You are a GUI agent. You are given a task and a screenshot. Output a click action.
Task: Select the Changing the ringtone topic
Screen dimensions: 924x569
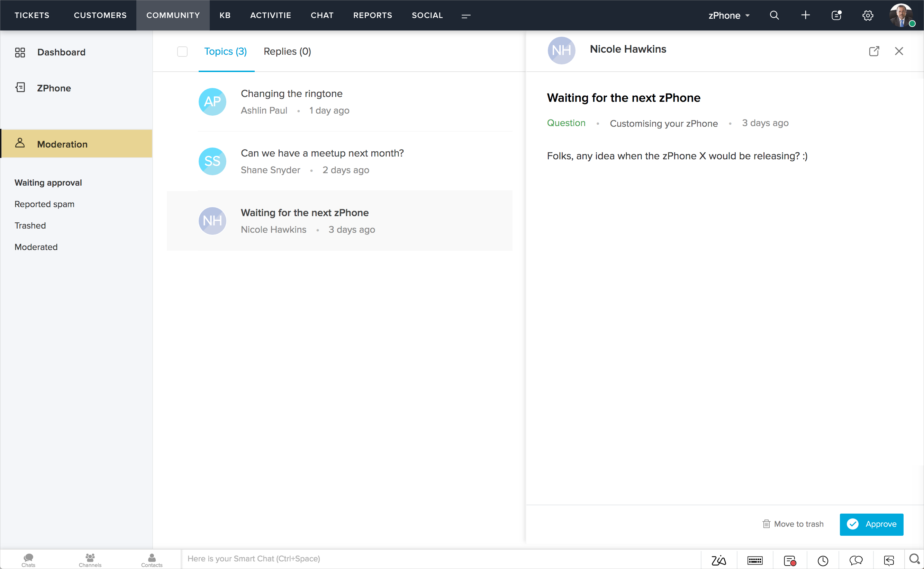pos(291,94)
